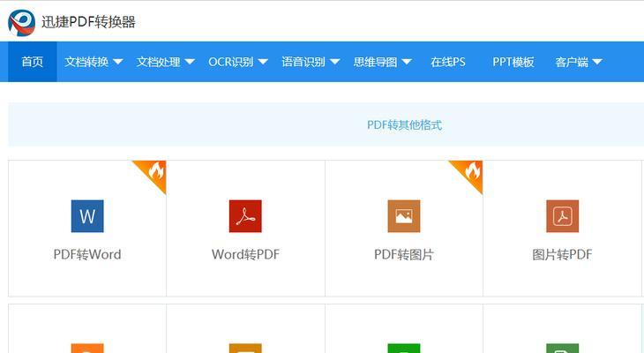
Task: Click the 图片转PDF label
Action: 562,254
